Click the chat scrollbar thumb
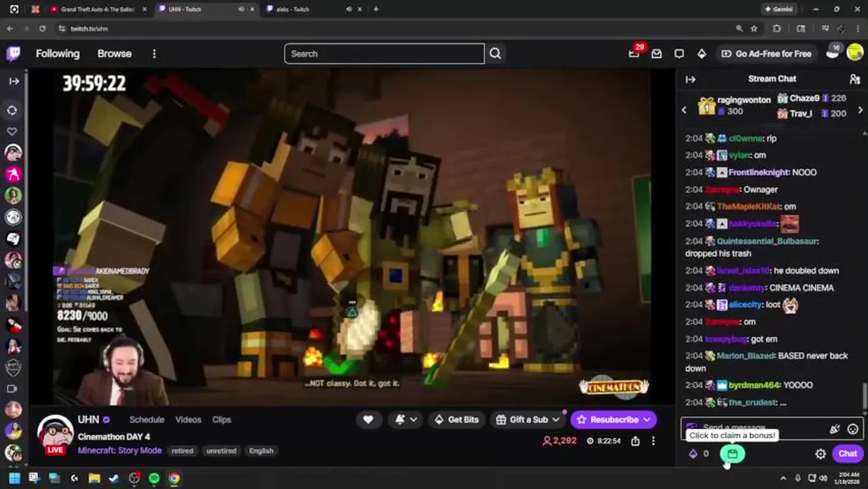This screenshot has height=489, width=868. click(x=864, y=397)
